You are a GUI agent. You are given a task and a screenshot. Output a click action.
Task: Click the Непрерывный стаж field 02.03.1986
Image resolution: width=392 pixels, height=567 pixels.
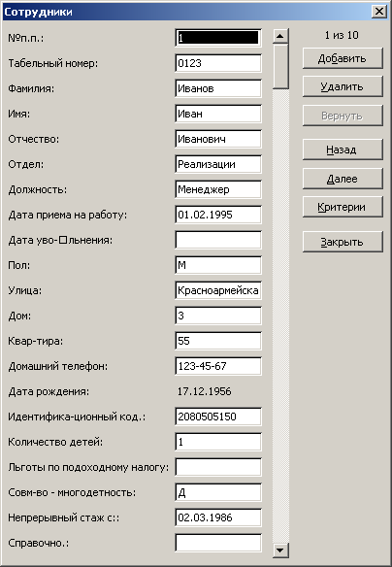coord(218,517)
